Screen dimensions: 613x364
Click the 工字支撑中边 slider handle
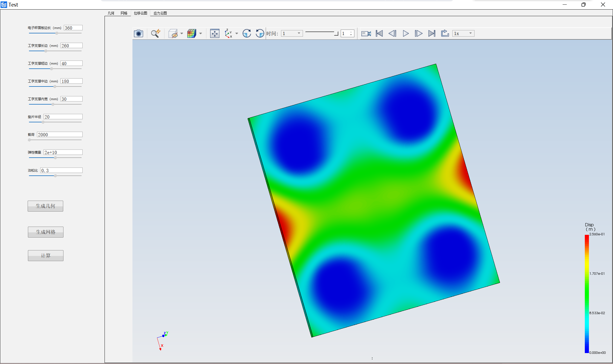click(x=55, y=86)
